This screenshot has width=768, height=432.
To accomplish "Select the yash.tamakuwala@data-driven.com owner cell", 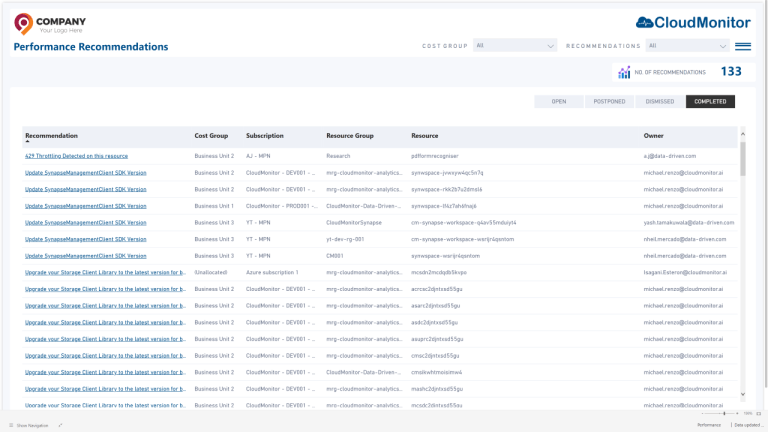I will click(689, 222).
